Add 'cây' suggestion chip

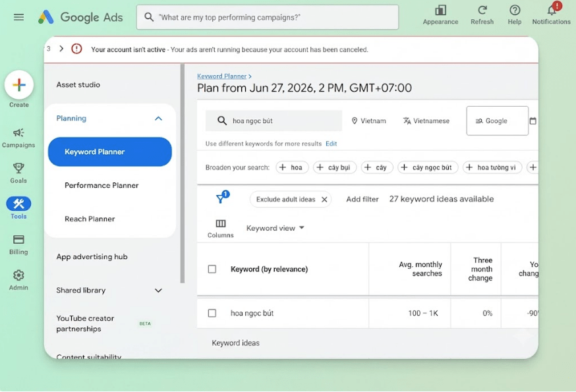(377, 167)
